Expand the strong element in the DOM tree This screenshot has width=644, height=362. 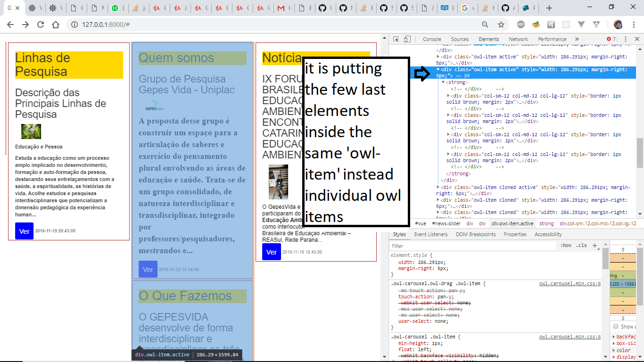[444, 82]
